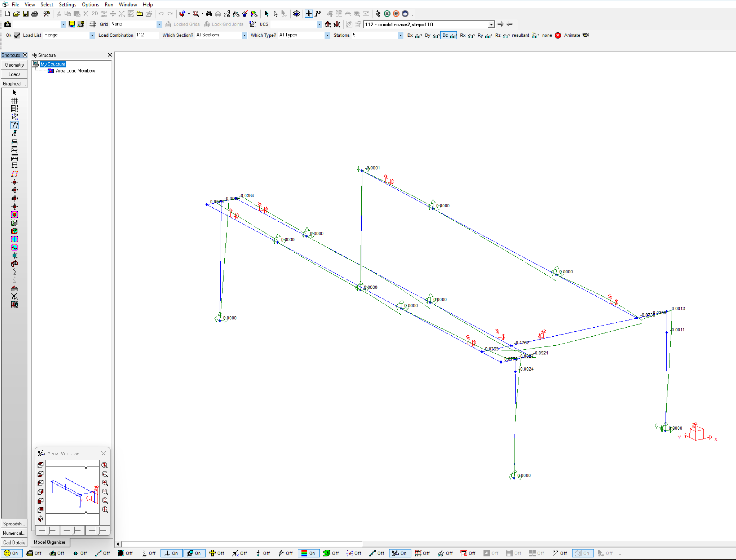This screenshot has width=736, height=560.
Task: Toggle the smiley face On status button
Action: point(11,553)
